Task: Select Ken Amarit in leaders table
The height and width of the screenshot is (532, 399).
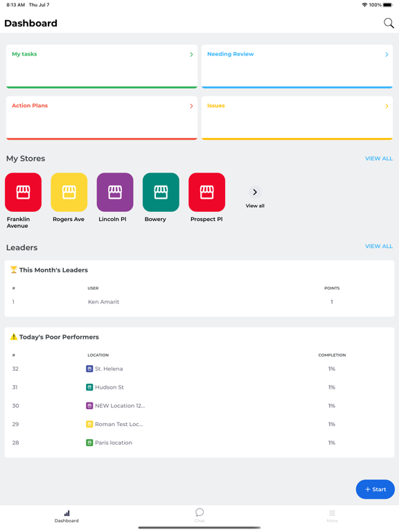Action: click(x=103, y=301)
